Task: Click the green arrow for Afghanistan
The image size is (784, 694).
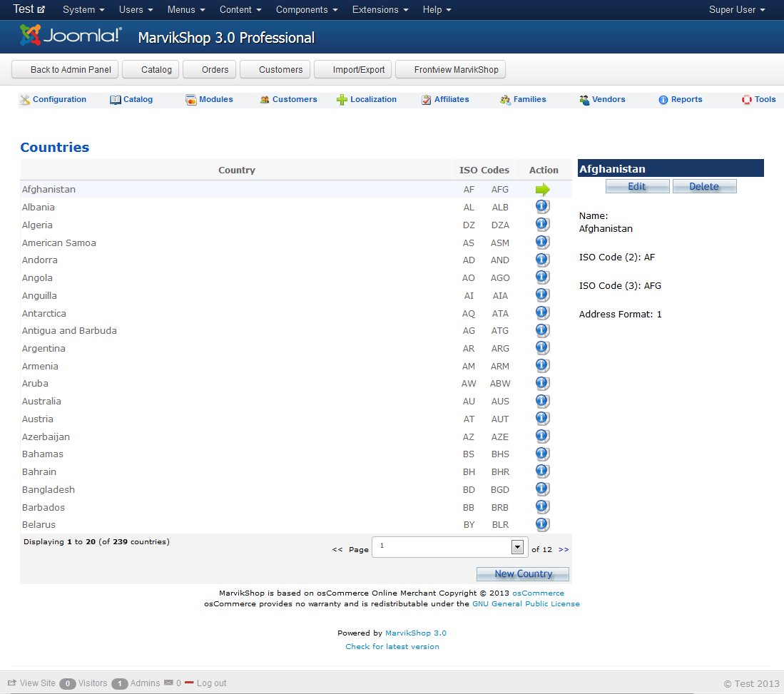Action: point(542,190)
